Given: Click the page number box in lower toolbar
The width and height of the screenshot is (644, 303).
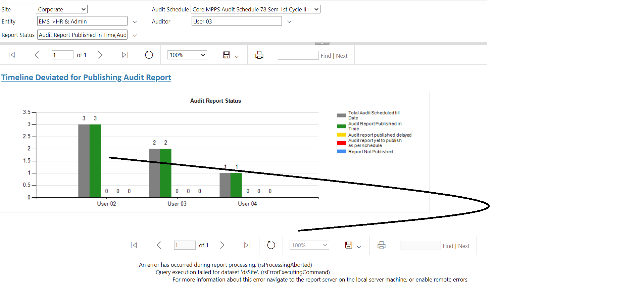Looking at the screenshot, I should pyautogui.click(x=185, y=245).
